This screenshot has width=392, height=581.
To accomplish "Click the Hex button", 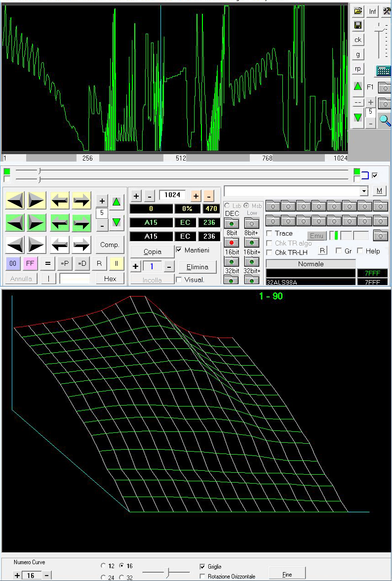I will click(110, 279).
